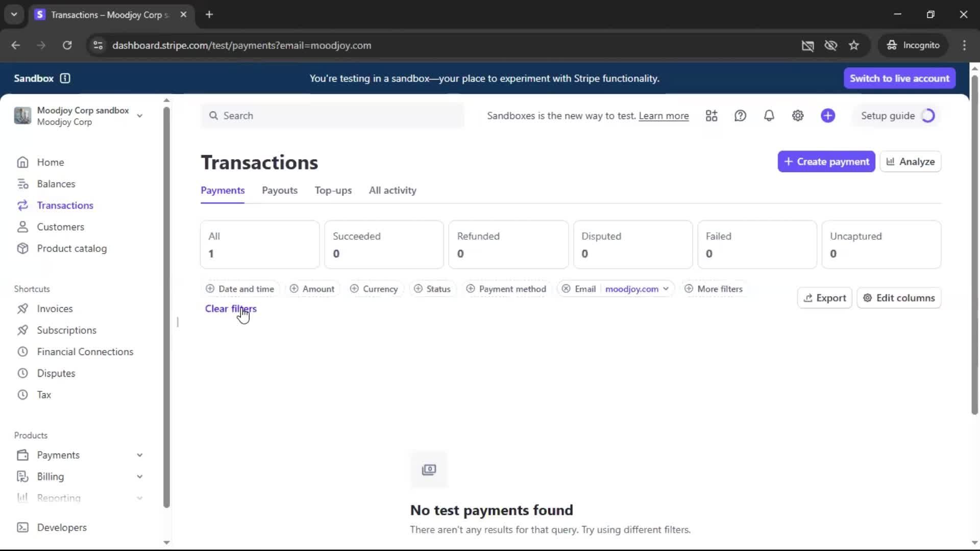Select the Refunded status card
This screenshot has height=551, width=980.
click(x=508, y=245)
